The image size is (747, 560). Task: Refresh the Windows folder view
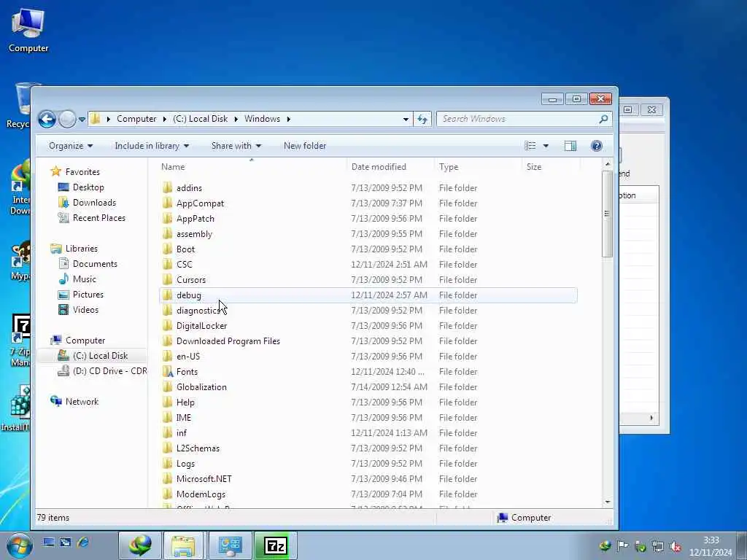pyautogui.click(x=422, y=119)
